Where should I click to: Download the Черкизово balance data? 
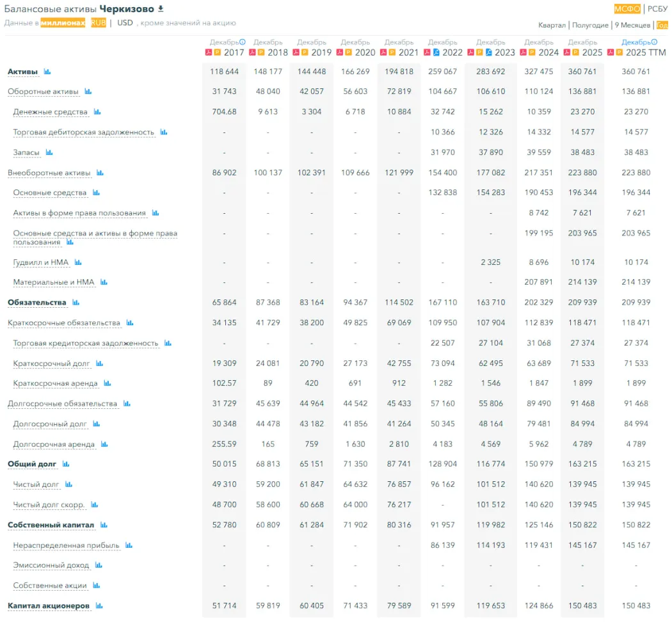(x=161, y=8)
